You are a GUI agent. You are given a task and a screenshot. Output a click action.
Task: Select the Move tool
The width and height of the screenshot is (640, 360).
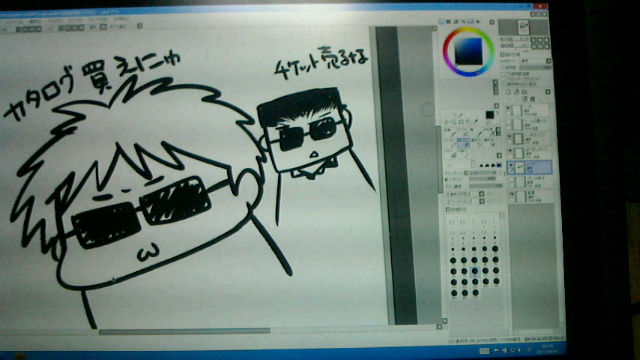[446, 122]
